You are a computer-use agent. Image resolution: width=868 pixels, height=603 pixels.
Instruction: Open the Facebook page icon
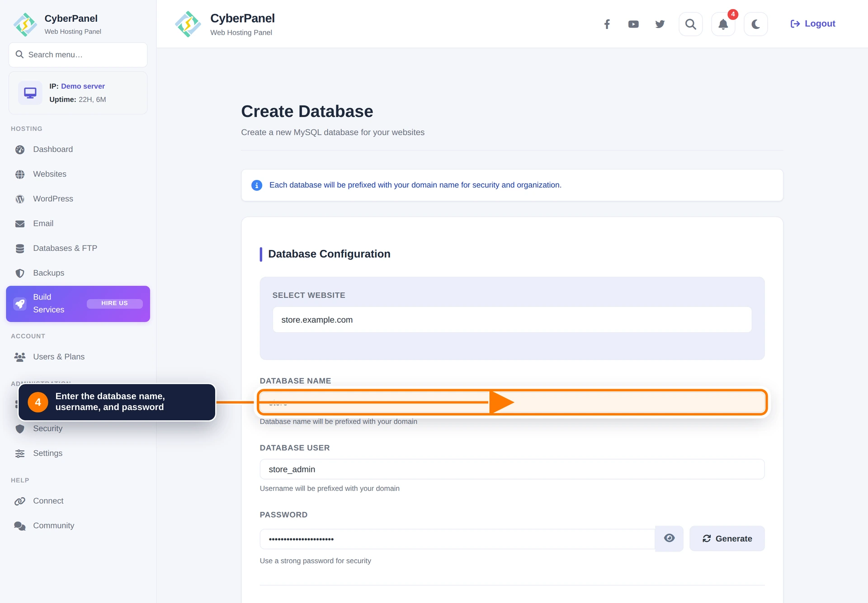click(x=607, y=24)
